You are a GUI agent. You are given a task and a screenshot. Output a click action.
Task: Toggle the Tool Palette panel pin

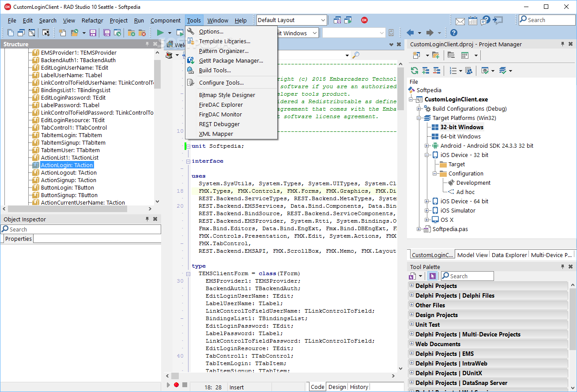(x=562, y=267)
